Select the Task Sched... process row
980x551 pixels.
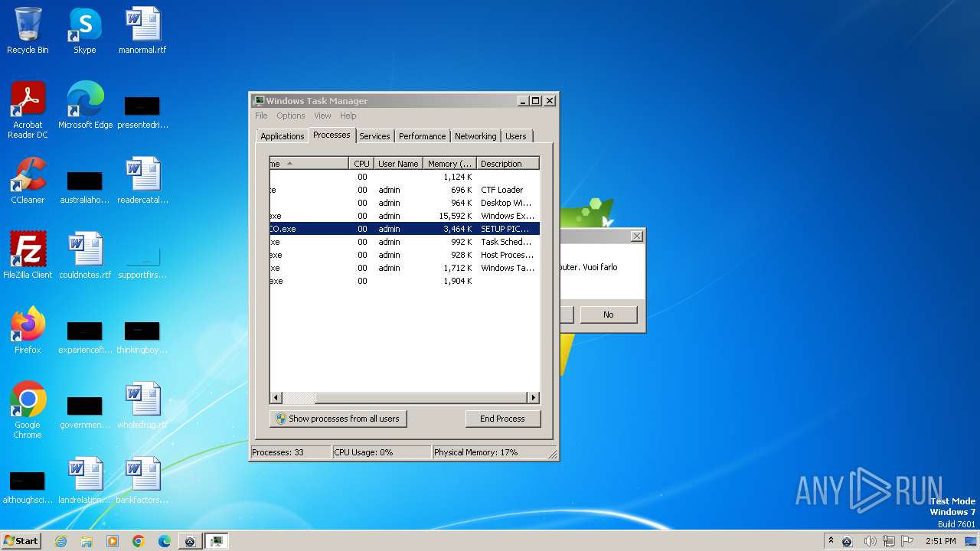404,242
